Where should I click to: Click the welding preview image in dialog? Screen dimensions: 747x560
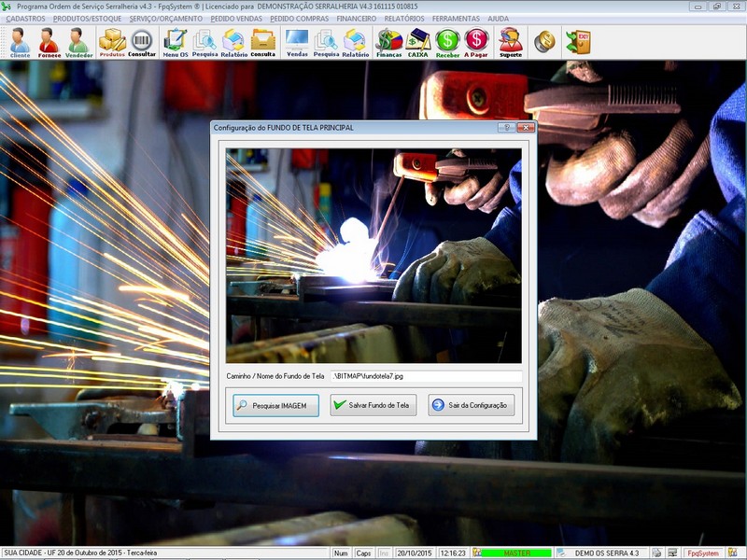(373, 256)
